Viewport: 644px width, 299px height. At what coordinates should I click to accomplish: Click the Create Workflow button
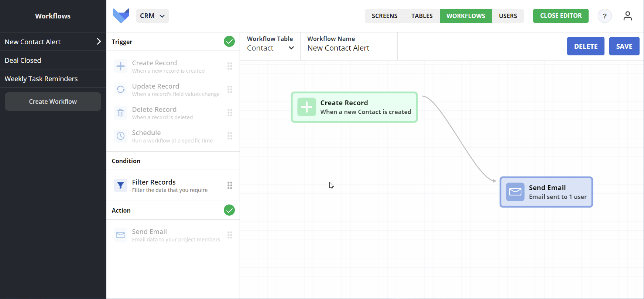[x=53, y=102]
